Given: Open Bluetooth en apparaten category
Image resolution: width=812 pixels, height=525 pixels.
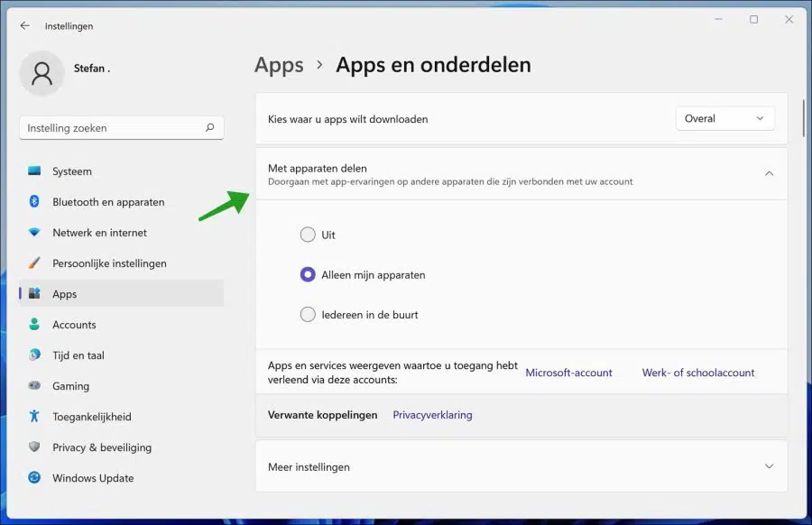Looking at the screenshot, I should (x=121, y=201).
